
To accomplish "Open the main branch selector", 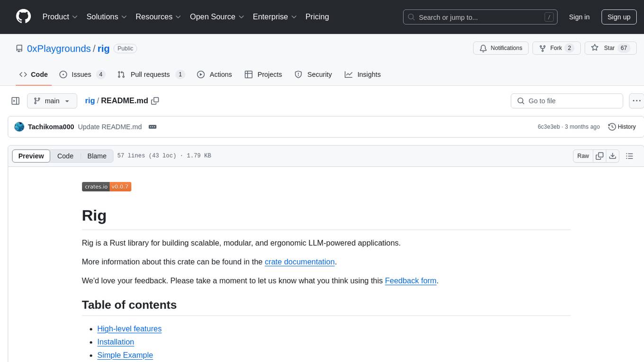I will [52, 101].
